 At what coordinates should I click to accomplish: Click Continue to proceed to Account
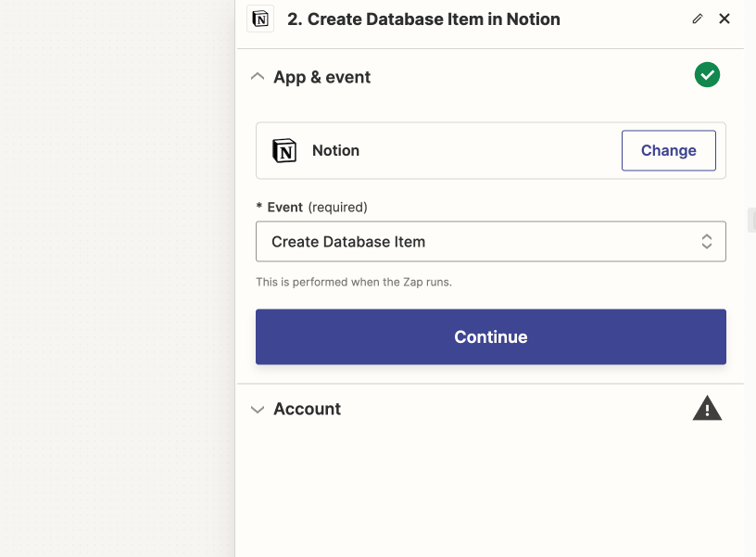coord(490,336)
